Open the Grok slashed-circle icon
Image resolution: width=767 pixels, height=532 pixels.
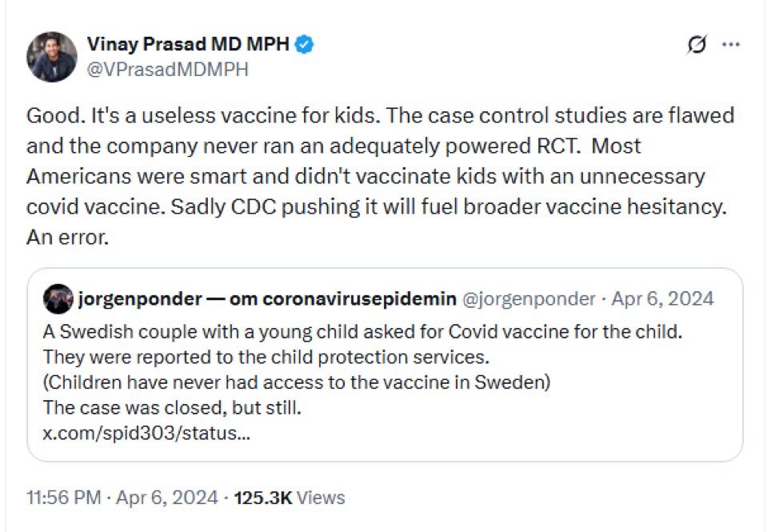click(697, 45)
